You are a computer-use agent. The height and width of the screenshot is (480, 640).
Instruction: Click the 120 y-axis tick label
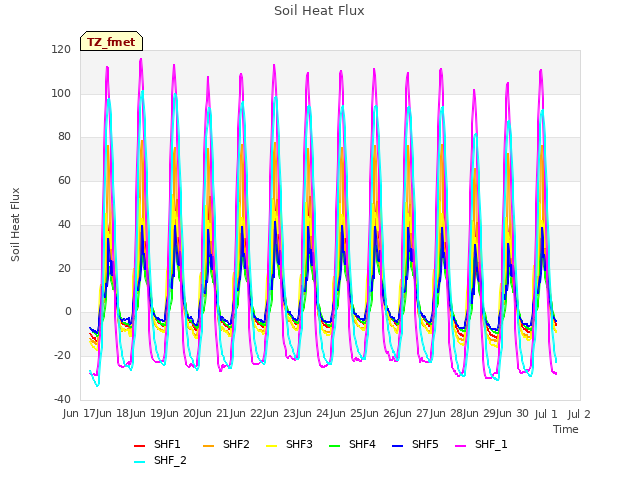[x=61, y=49]
